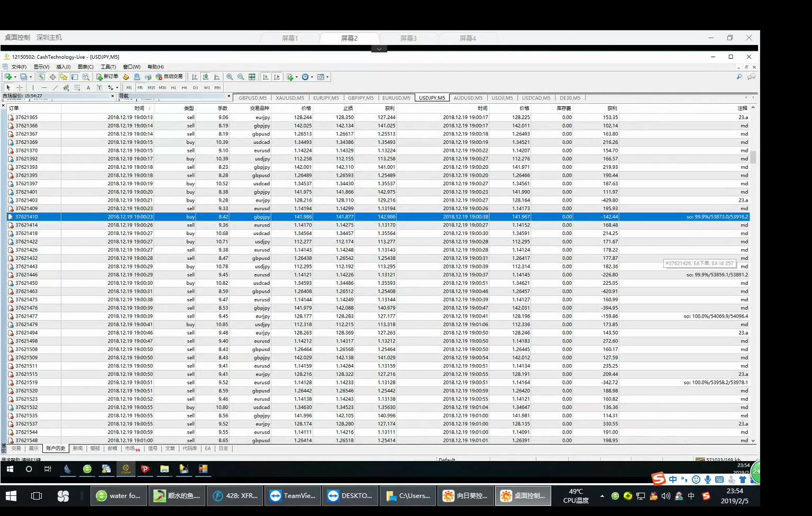Expand the new chart dropdown arrow
812x516 pixels.
click(15, 77)
